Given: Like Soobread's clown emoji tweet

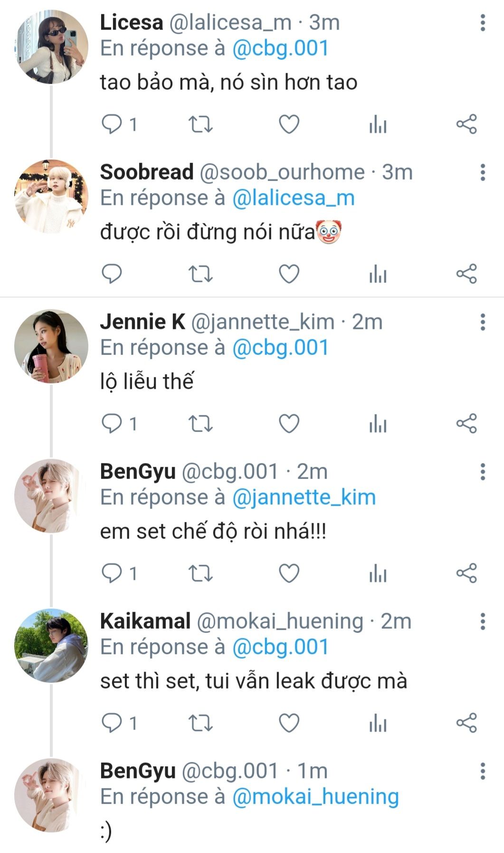Looking at the screenshot, I should [289, 274].
